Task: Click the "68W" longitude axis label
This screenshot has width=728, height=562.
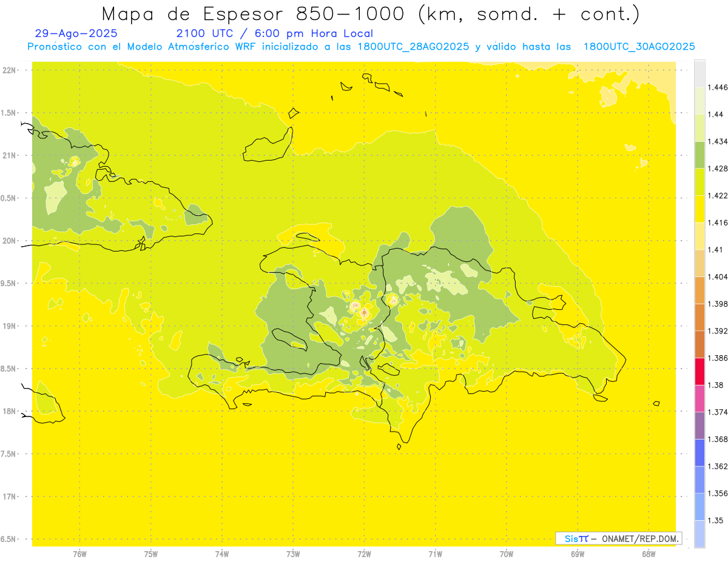Action: tap(649, 554)
